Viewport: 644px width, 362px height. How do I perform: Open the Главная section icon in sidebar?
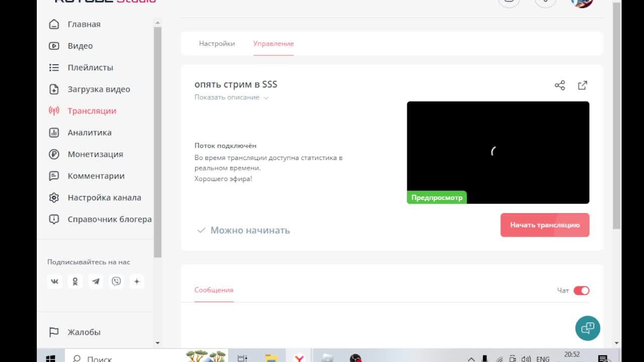click(x=54, y=24)
